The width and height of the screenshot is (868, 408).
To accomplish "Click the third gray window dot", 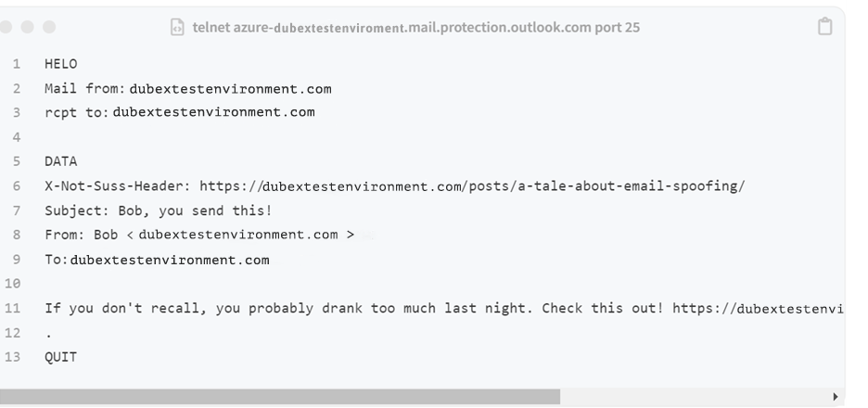I will coord(49,27).
